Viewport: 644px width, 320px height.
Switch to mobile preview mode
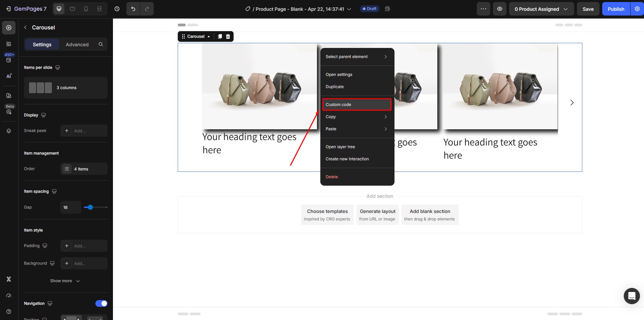click(x=86, y=9)
